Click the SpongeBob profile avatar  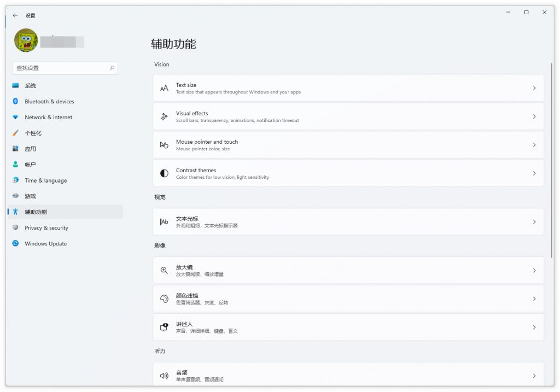click(x=26, y=40)
